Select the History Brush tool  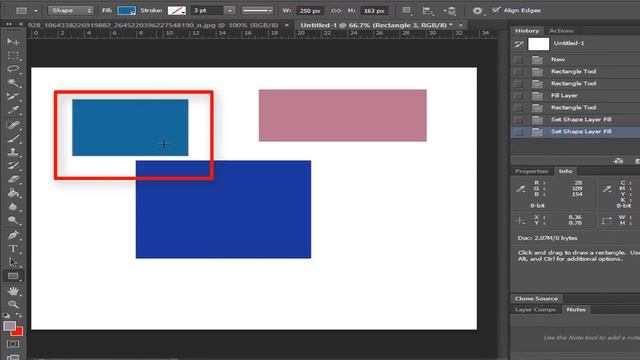[x=13, y=166]
